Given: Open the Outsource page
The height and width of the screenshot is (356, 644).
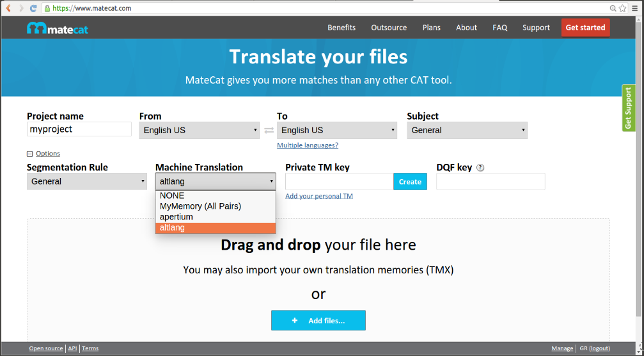Looking at the screenshot, I should coord(389,28).
